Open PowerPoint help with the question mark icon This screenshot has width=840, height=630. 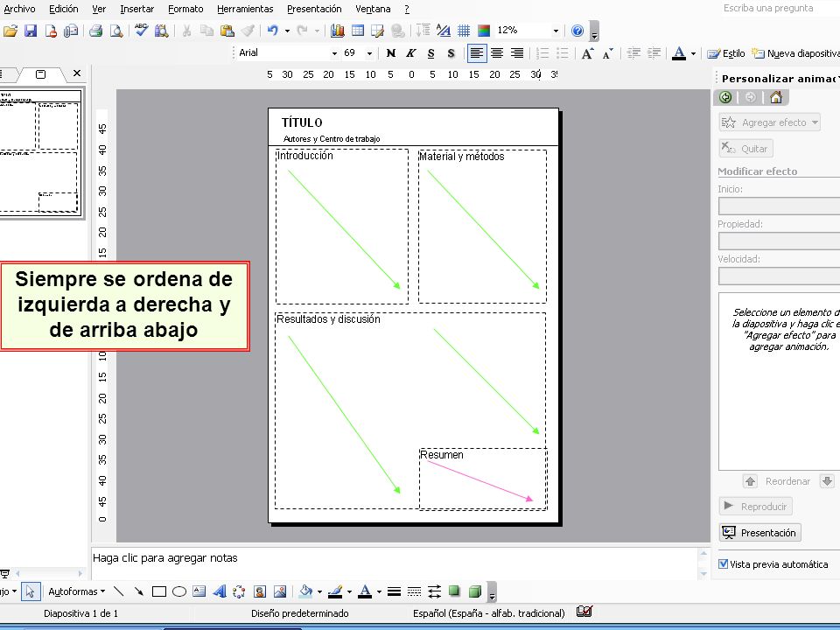[577, 31]
